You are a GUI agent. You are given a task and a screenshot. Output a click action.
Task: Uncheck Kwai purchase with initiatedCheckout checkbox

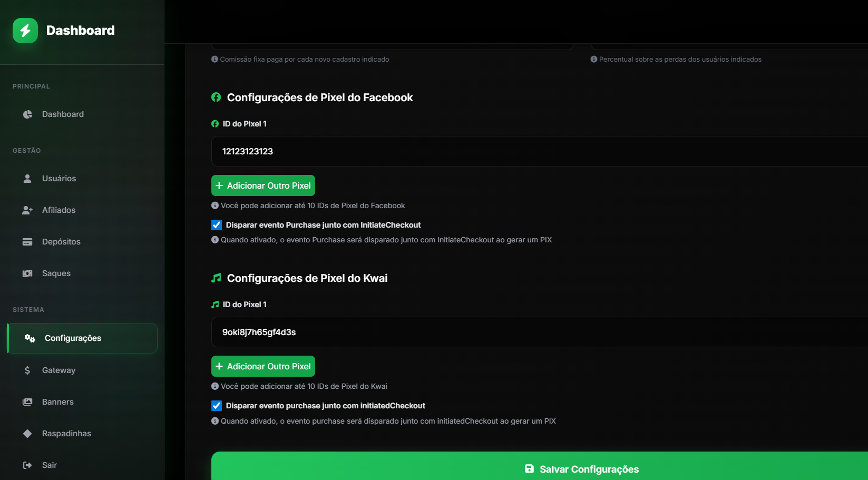(217, 406)
